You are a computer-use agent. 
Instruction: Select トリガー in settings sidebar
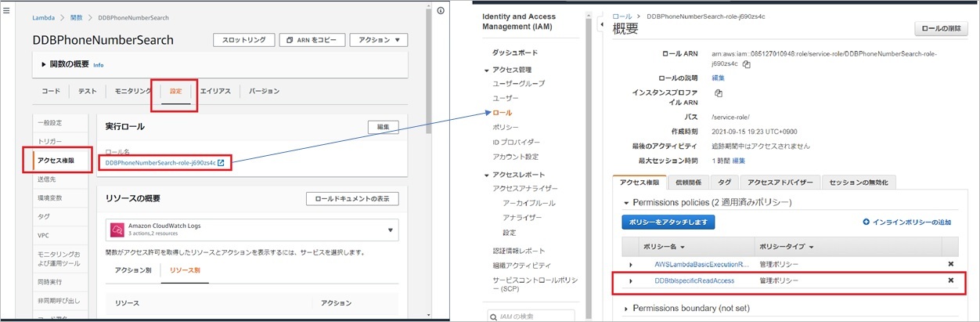(50, 141)
